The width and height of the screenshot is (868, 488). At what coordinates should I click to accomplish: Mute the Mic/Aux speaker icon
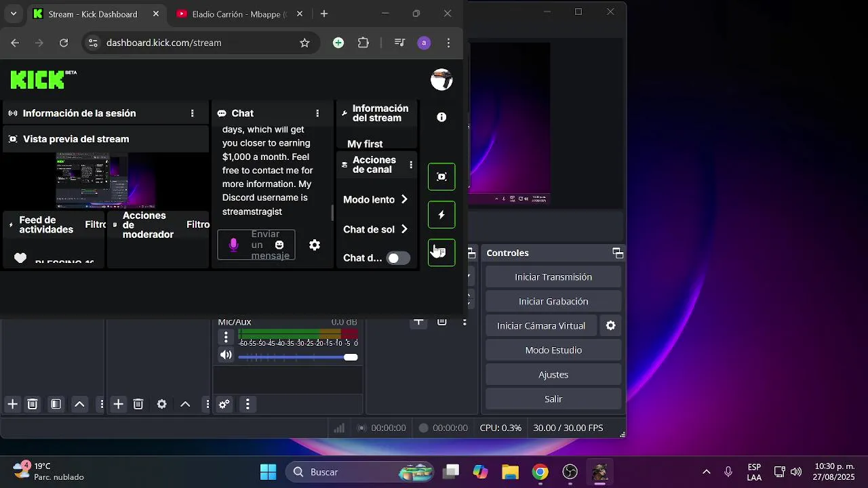[226, 355]
